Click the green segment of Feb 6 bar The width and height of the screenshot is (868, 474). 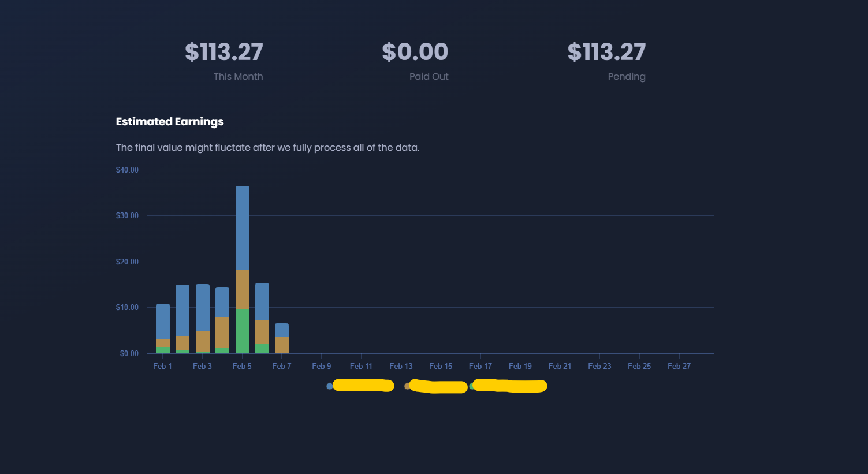coord(262,349)
